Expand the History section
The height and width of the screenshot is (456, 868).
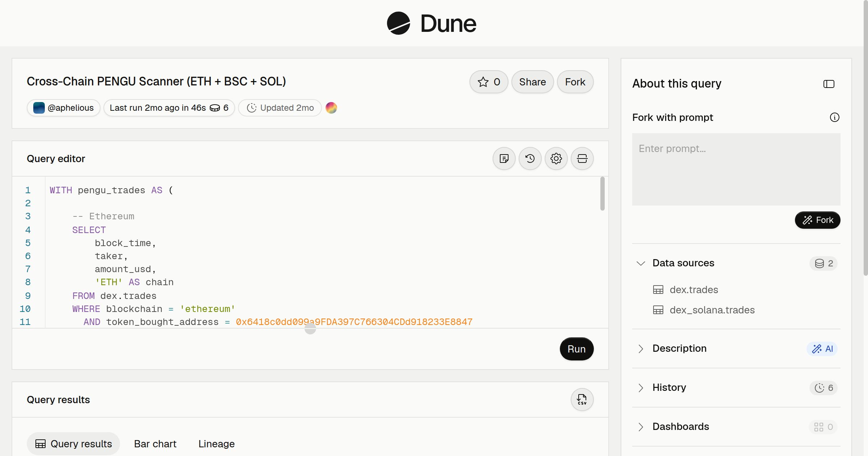641,388
